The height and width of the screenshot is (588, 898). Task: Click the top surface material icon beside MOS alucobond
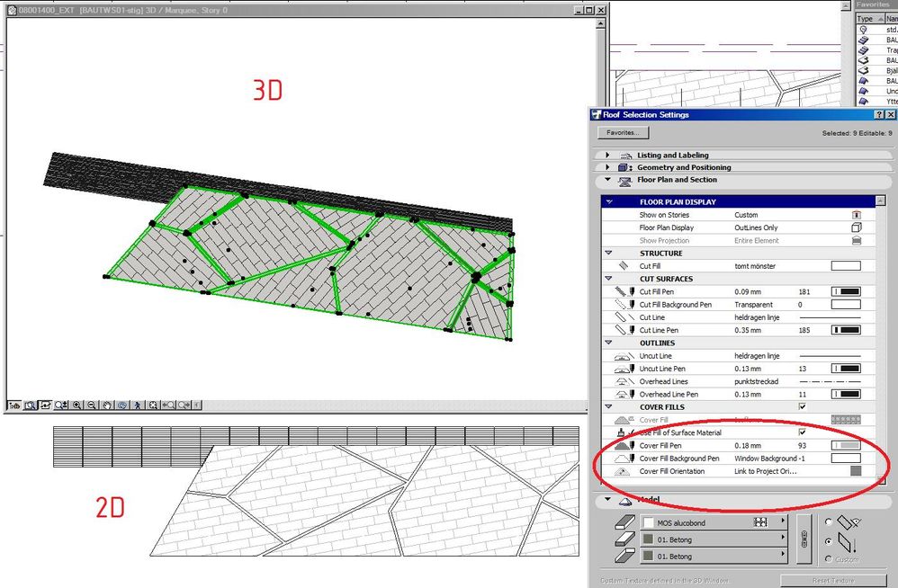pos(624,522)
